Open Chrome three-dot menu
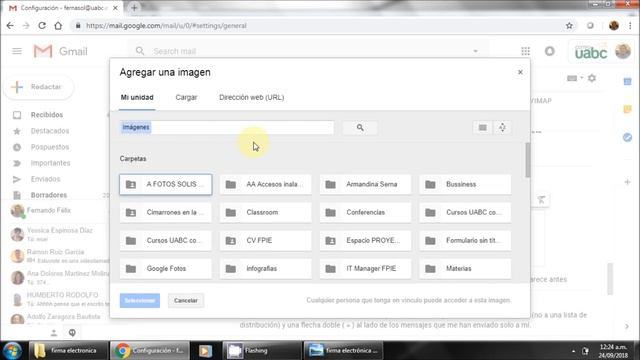 631,25
